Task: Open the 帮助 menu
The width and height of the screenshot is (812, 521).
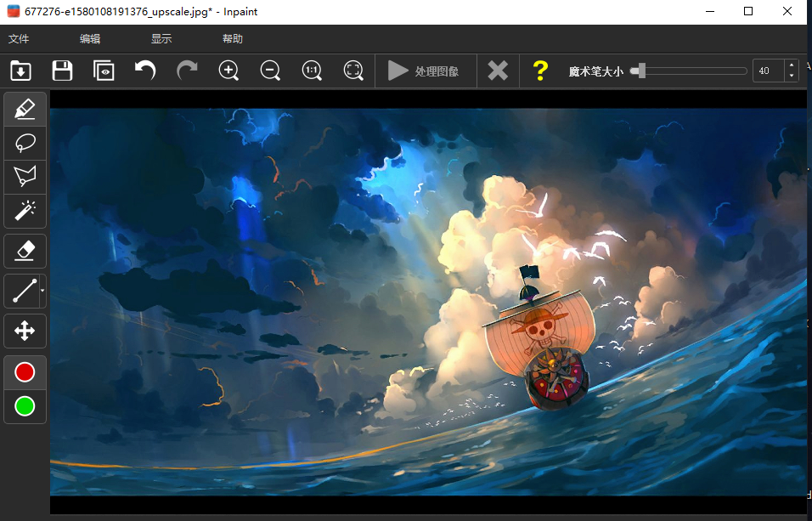Action: (233, 39)
